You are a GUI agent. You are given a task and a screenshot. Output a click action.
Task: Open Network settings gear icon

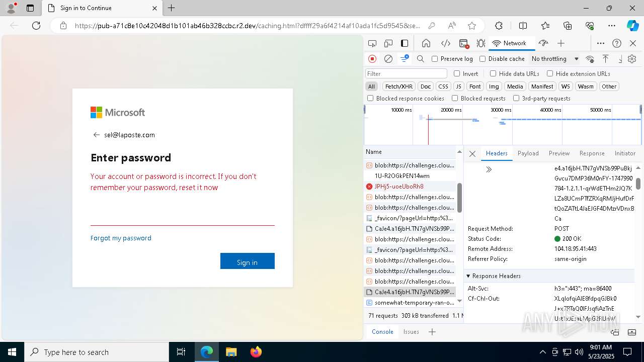[632, 59]
